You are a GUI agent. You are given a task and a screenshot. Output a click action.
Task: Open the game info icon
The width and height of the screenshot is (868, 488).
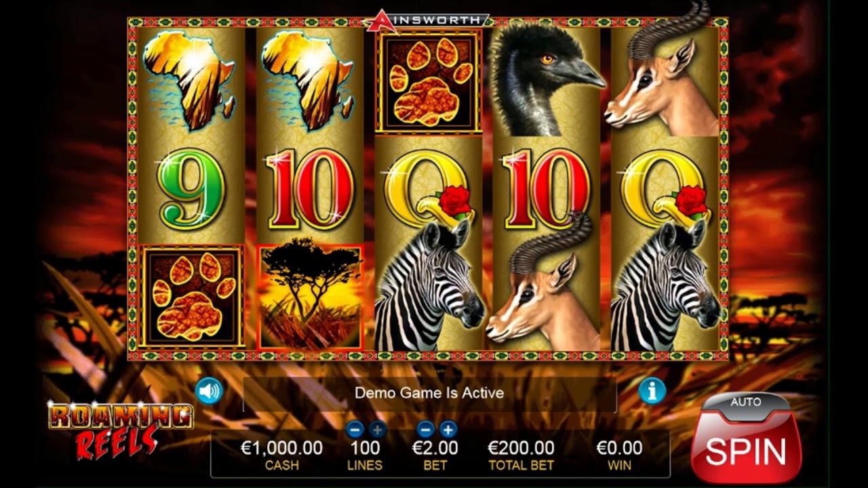pyautogui.click(x=652, y=391)
